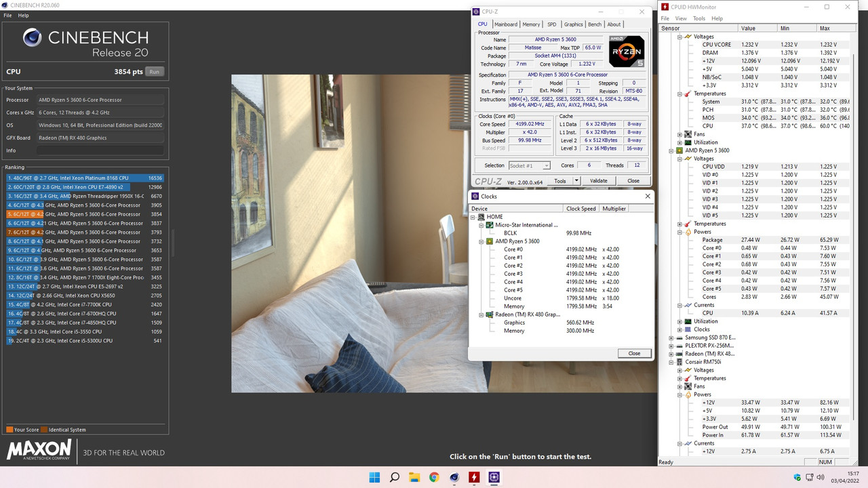Switch to CPU-Z via its taskbar icon

coord(494,477)
